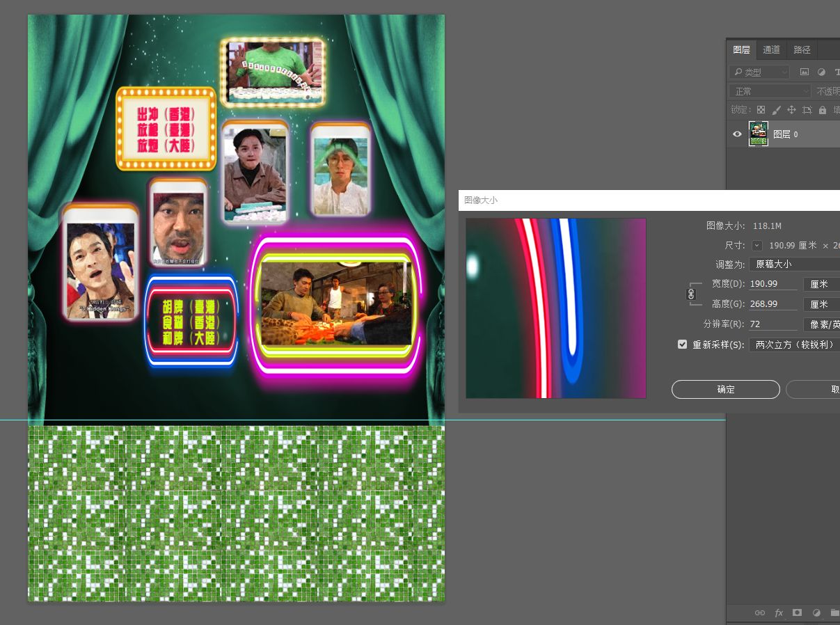This screenshot has height=625, width=840.
Task: Create new fill or adjustment layer icon
Action: 816,612
